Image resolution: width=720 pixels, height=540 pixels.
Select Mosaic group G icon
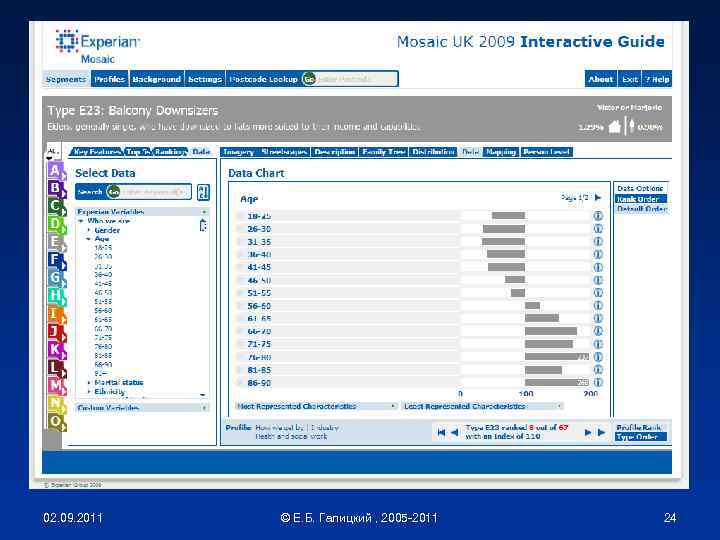pos(56,278)
